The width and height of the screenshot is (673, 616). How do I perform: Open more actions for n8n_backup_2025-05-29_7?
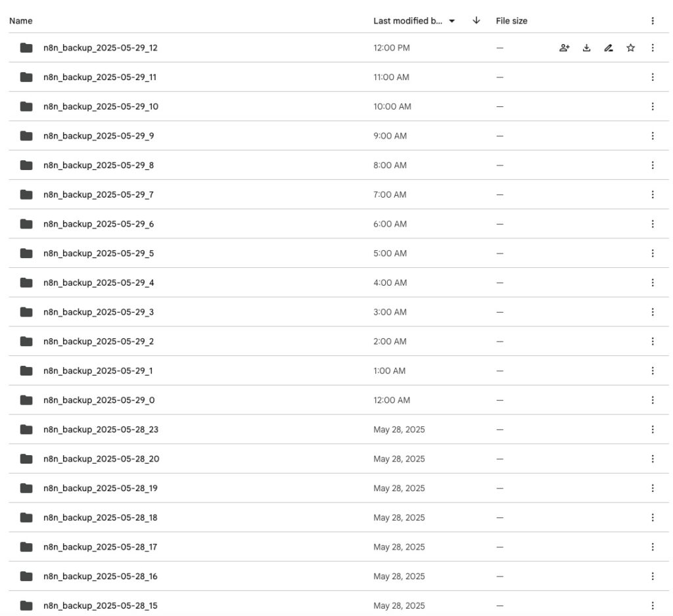(x=653, y=195)
